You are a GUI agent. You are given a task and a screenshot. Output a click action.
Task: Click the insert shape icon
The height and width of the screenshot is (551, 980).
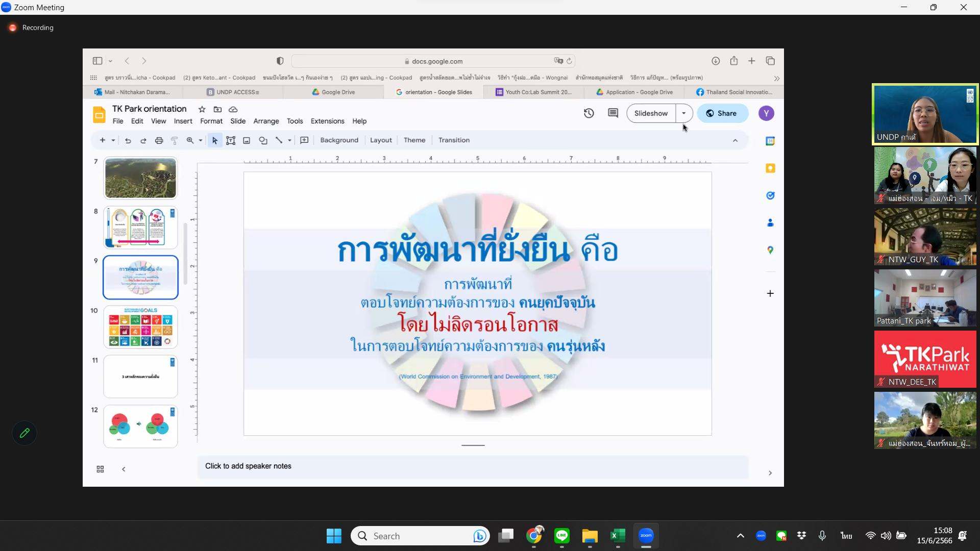coord(263,140)
